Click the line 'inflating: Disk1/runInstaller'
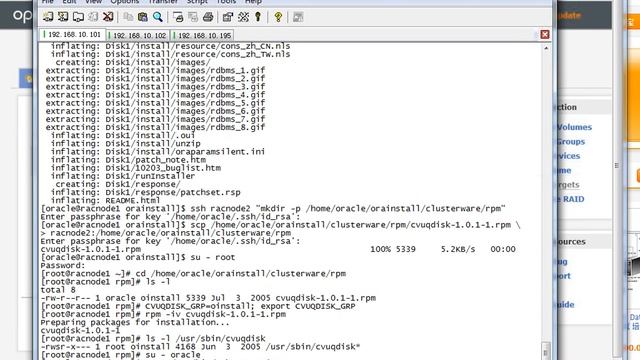640x360 pixels. [x=122, y=176]
